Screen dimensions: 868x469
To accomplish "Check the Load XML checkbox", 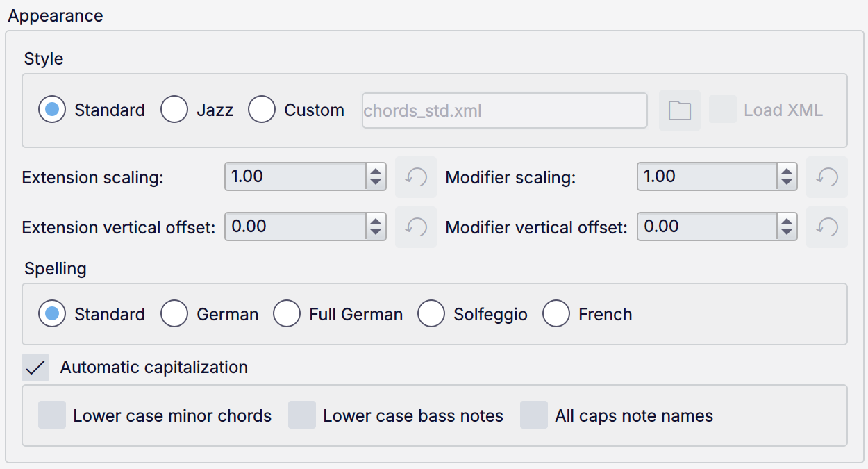I will (723, 110).
